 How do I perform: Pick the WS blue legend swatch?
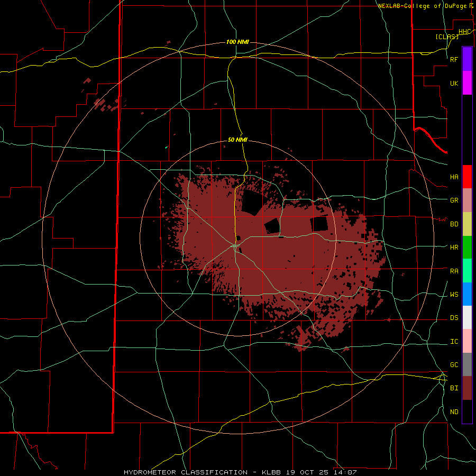467,294
